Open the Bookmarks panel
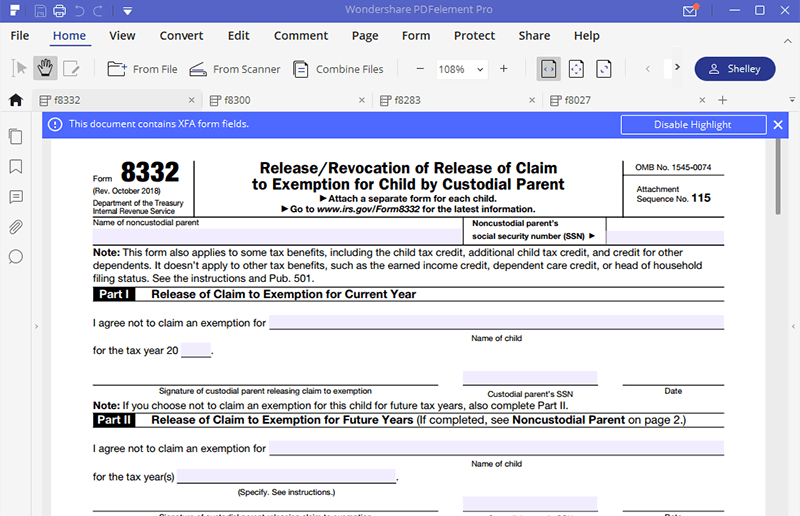This screenshot has height=516, width=800. click(15, 166)
